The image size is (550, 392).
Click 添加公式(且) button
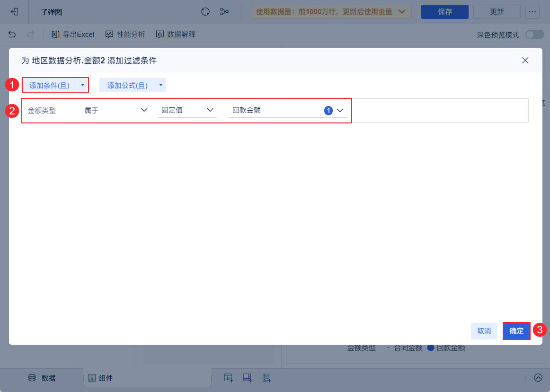pos(128,85)
